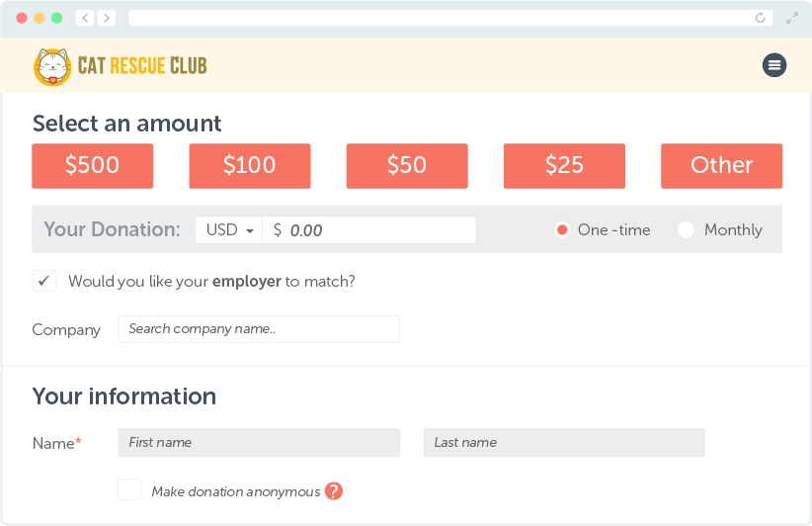Choose the $500 donation amount
This screenshot has height=526, width=812.
point(92,166)
